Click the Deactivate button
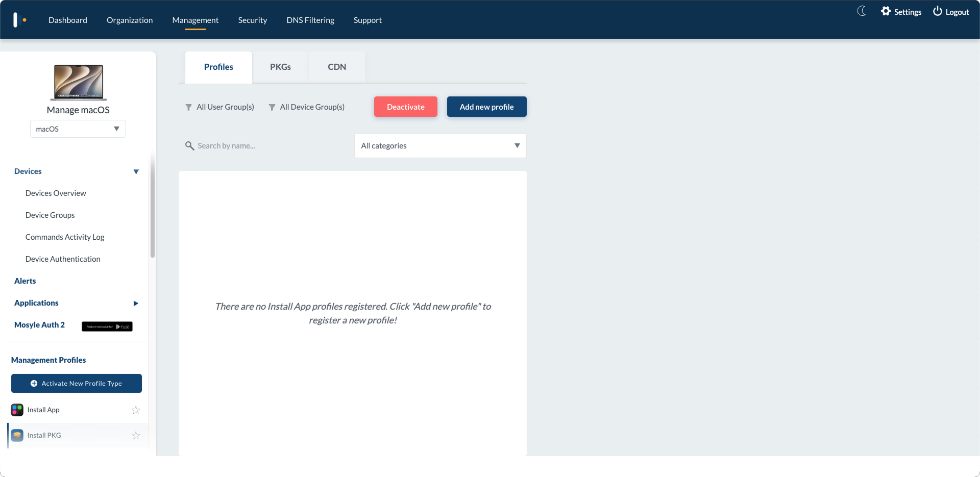 (x=406, y=107)
